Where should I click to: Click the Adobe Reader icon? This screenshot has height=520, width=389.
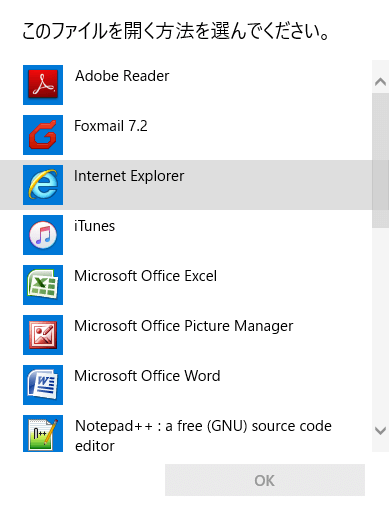point(43,85)
